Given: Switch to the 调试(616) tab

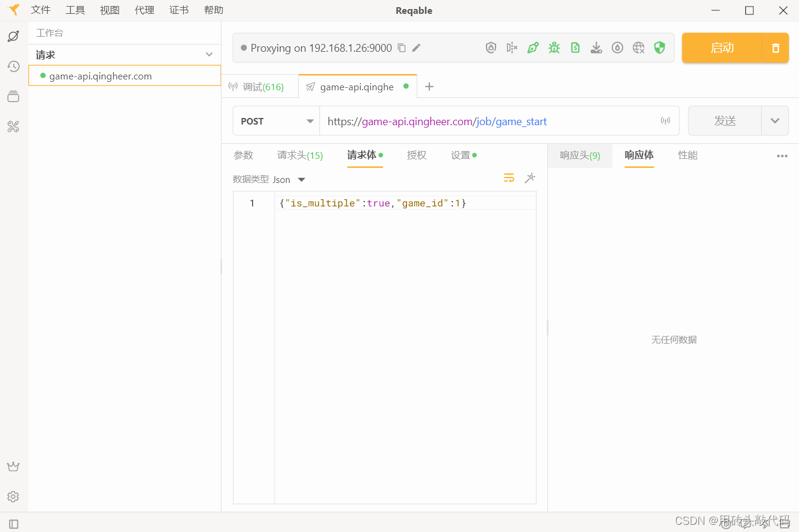Looking at the screenshot, I should [x=260, y=87].
